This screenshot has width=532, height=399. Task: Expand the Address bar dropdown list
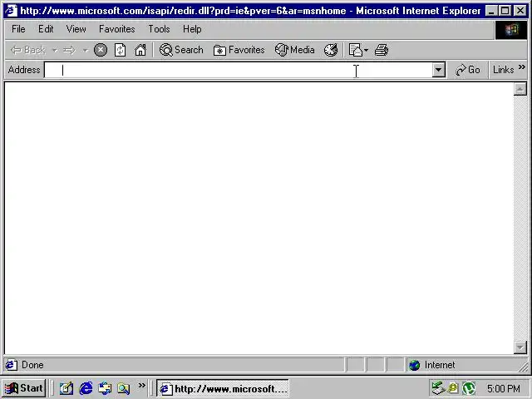(x=439, y=70)
